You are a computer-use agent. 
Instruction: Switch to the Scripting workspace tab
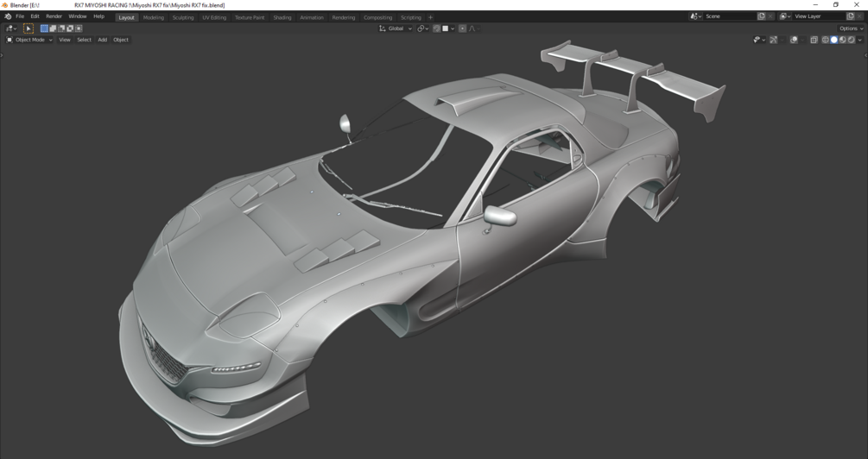tap(411, 18)
